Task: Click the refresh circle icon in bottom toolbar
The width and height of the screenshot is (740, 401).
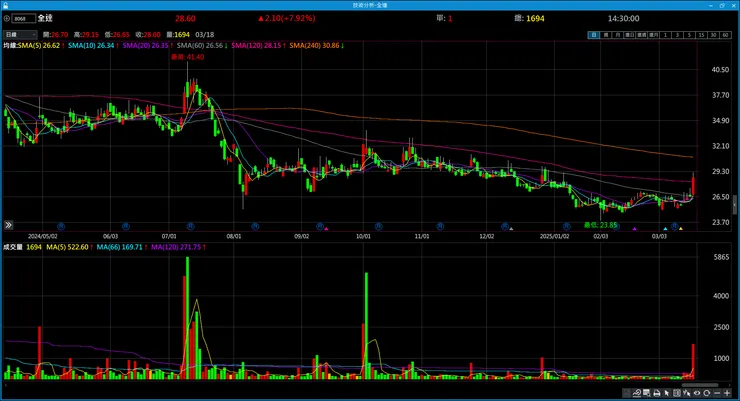Action: (706, 393)
